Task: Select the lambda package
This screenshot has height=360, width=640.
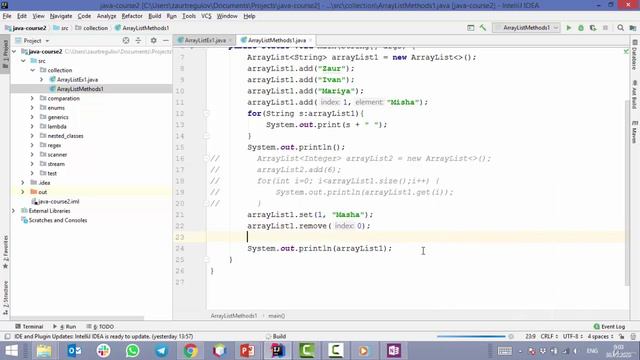Action: [57, 127]
